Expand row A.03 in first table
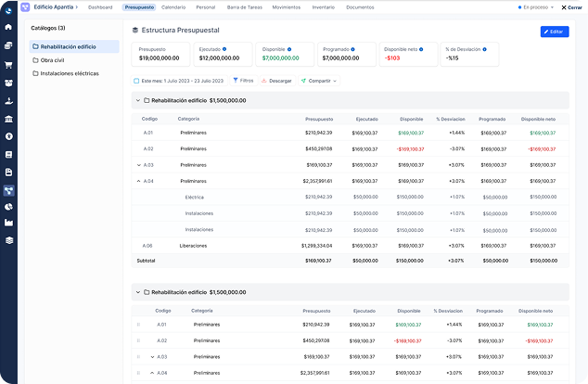The height and width of the screenshot is (384, 588). (x=138, y=165)
